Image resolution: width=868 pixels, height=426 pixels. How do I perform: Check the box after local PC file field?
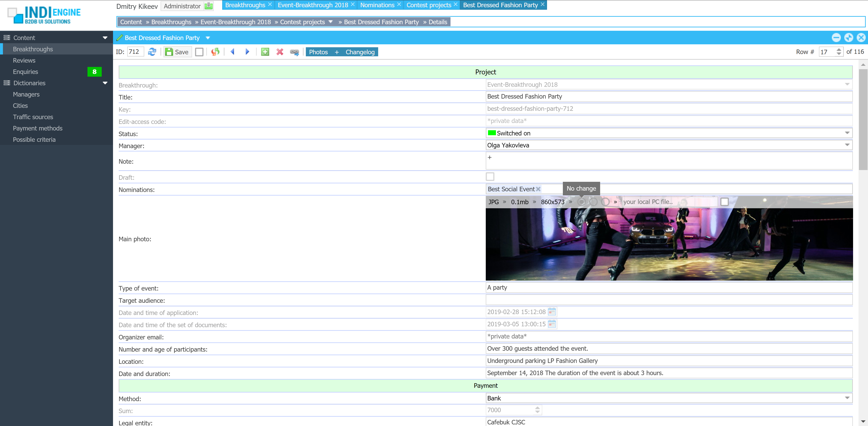(724, 201)
